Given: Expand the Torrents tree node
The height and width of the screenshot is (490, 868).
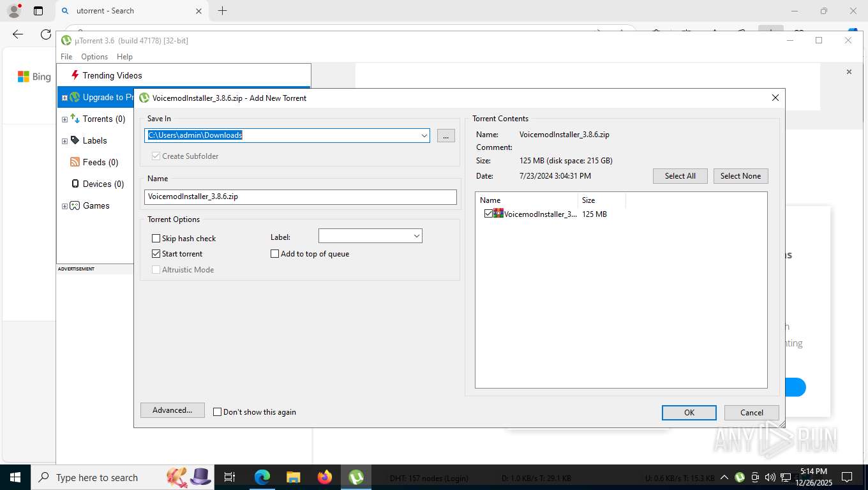Looking at the screenshot, I should (x=64, y=119).
